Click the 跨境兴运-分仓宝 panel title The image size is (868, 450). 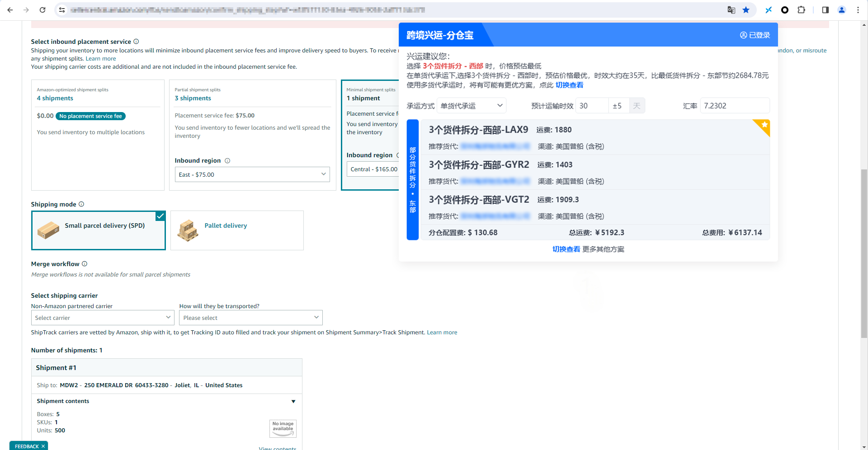click(x=440, y=35)
